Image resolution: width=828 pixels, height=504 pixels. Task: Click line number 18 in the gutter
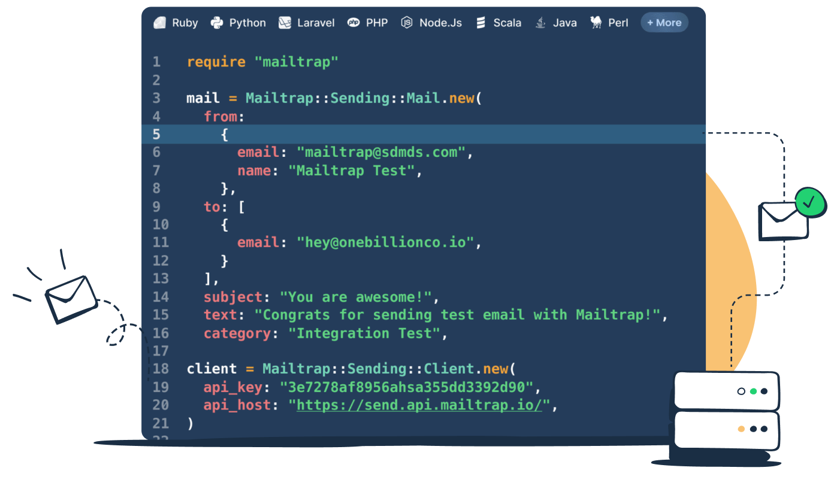(x=161, y=369)
